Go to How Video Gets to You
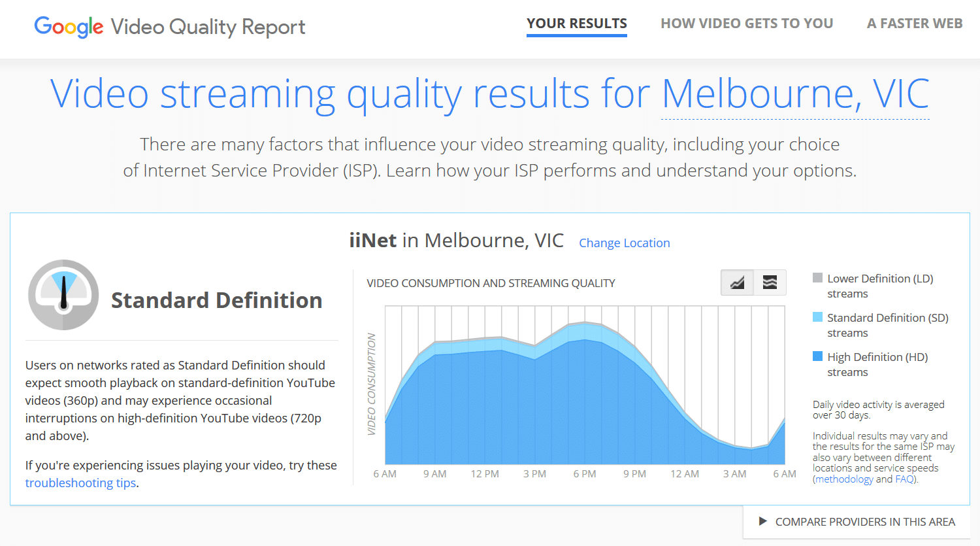Screen dimensions: 980x546 pos(747,24)
